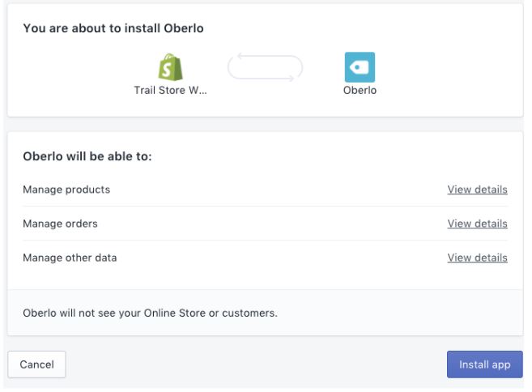Open View details for Manage orders
Viewport: 532px width, 392px height.
point(477,224)
